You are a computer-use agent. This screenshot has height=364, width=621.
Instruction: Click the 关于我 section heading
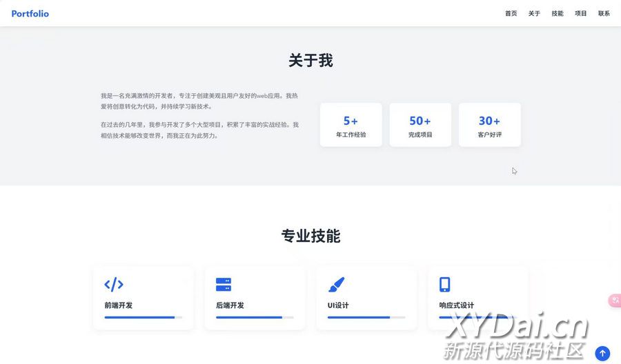pyautogui.click(x=310, y=61)
